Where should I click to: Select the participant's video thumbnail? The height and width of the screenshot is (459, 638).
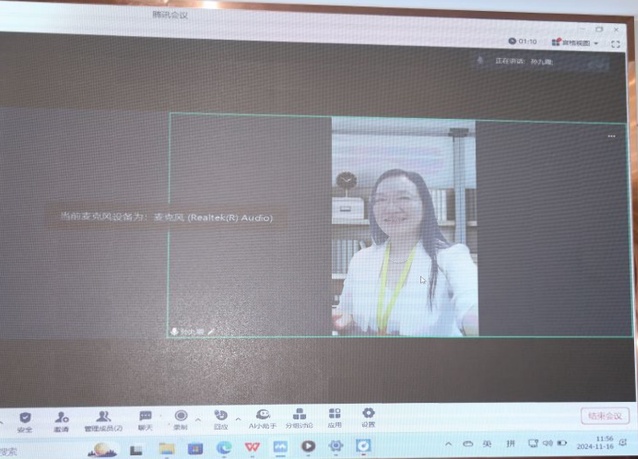[x=404, y=227]
